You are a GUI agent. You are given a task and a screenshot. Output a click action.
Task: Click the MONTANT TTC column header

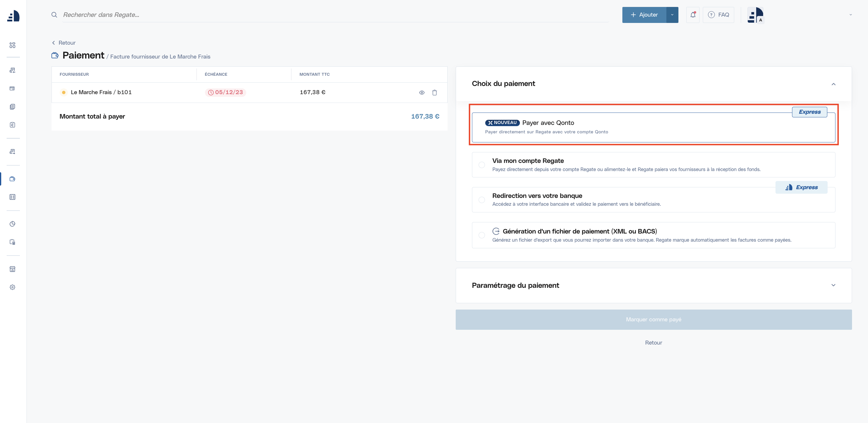(x=314, y=74)
